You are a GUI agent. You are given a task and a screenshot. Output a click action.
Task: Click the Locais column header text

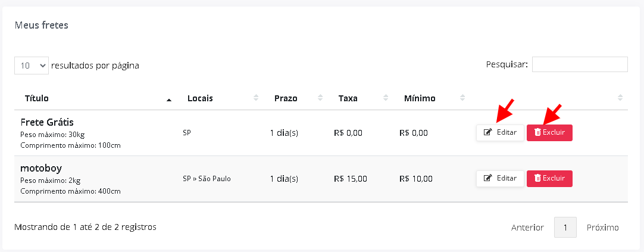(x=200, y=98)
